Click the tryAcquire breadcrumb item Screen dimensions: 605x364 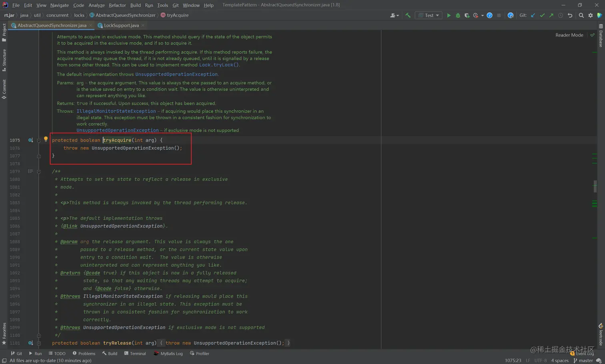point(175,15)
